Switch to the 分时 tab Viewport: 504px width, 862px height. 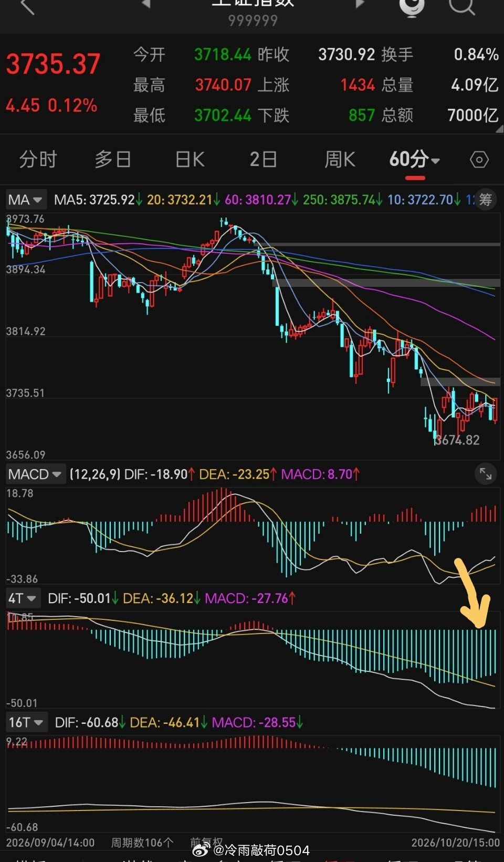point(38,159)
